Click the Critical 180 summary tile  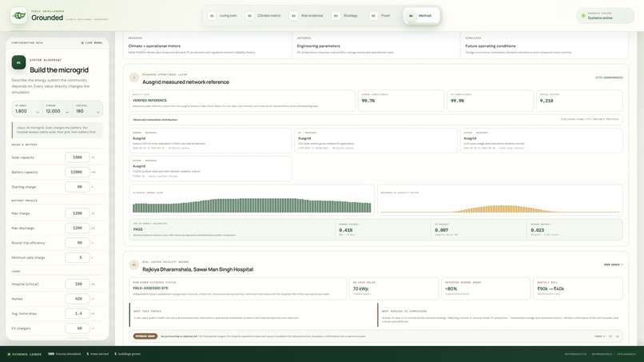[87, 109]
